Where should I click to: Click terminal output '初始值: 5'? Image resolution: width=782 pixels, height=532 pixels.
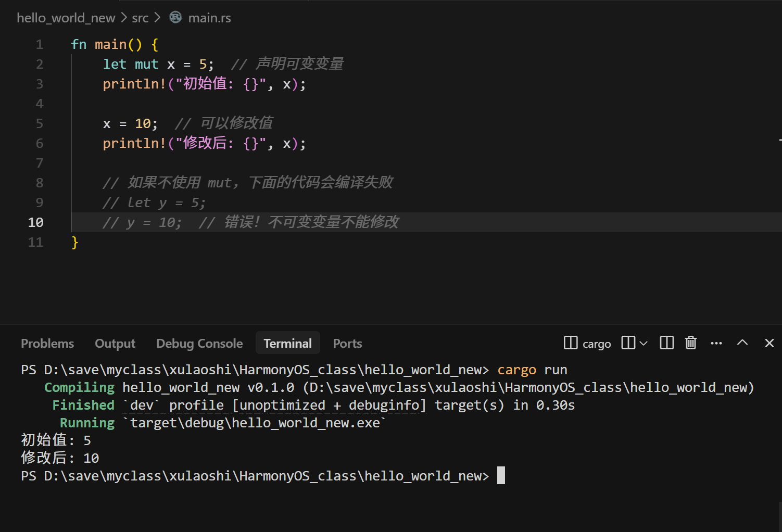[56, 440]
